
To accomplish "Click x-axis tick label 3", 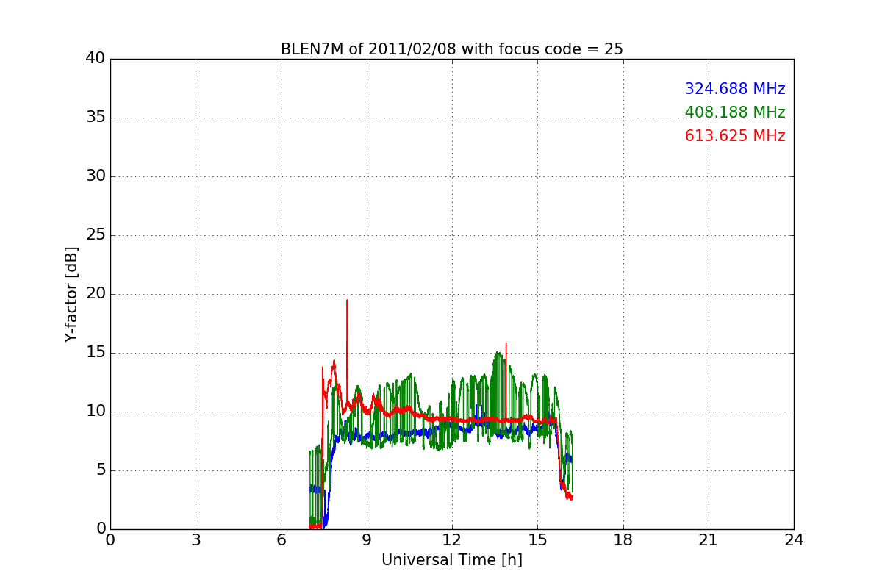I will (x=196, y=539).
